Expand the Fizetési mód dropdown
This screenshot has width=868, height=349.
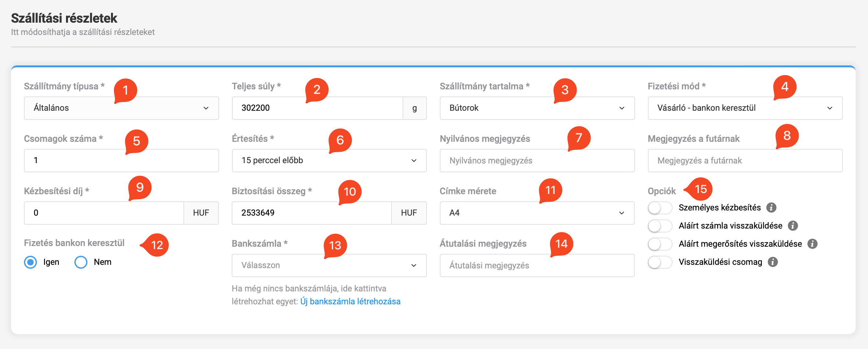click(x=745, y=108)
